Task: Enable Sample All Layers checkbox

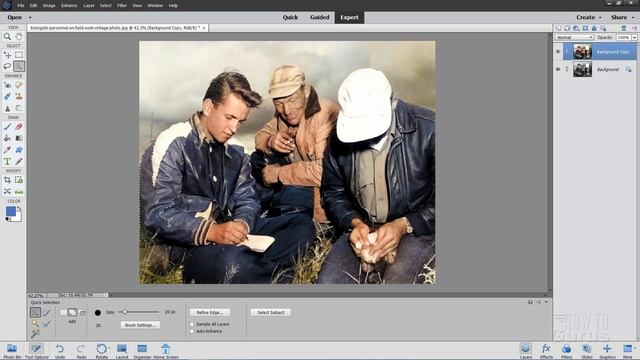Action: (x=192, y=324)
